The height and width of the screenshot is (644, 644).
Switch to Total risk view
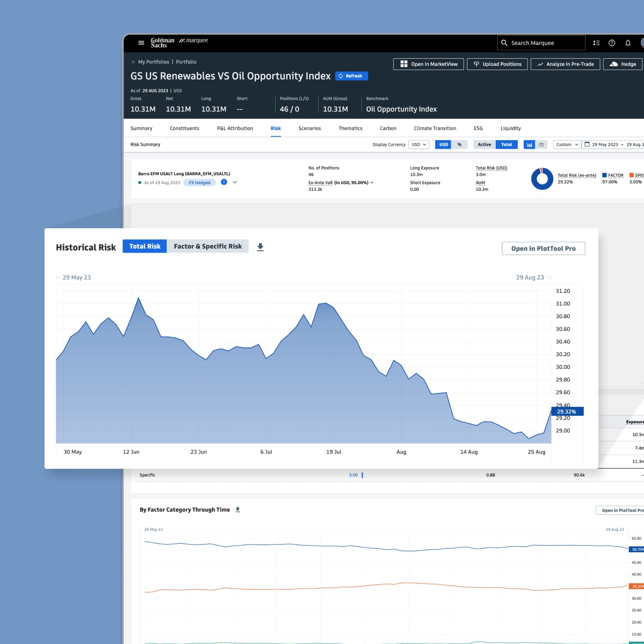(507, 144)
